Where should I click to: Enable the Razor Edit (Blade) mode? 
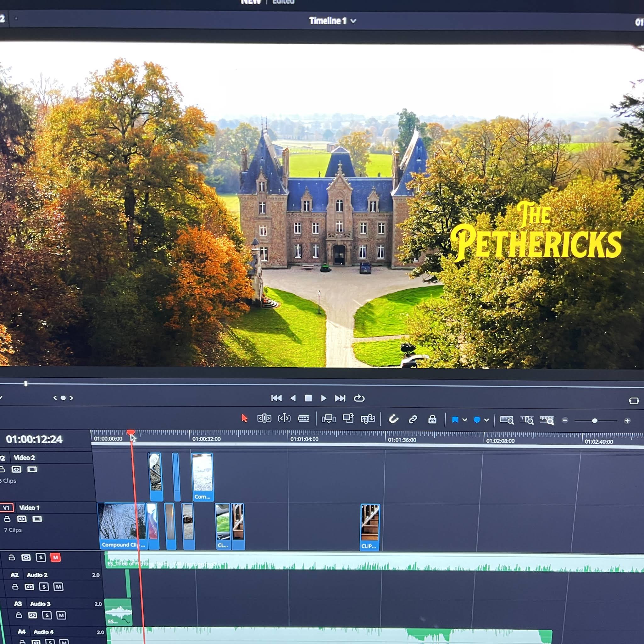304,419
